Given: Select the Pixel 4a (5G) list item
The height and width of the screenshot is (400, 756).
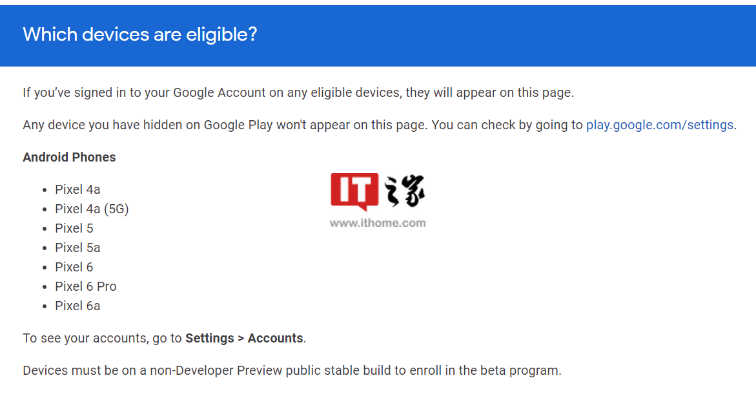Looking at the screenshot, I should pos(92,209).
